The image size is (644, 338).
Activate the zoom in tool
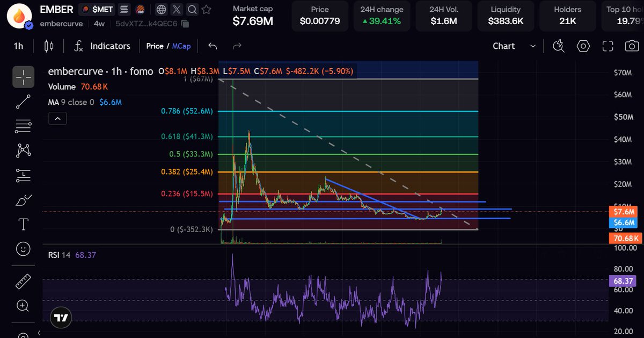click(x=24, y=306)
